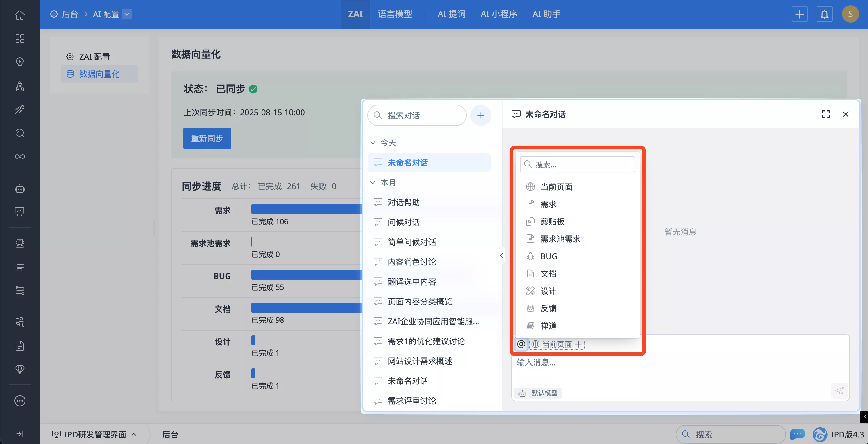
Task: Collapse the 今天 conversation group
Action: pyautogui.click(x=373, y=143)
